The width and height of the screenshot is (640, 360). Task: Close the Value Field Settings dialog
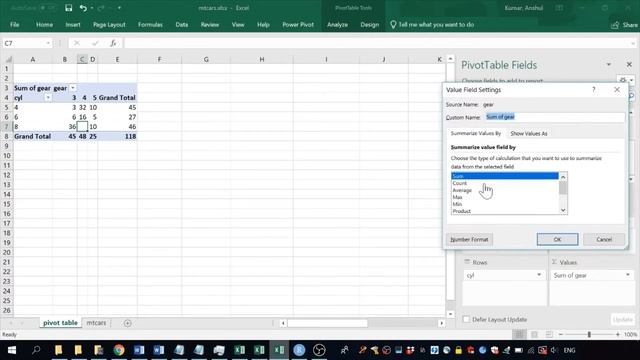coord(617,89)
